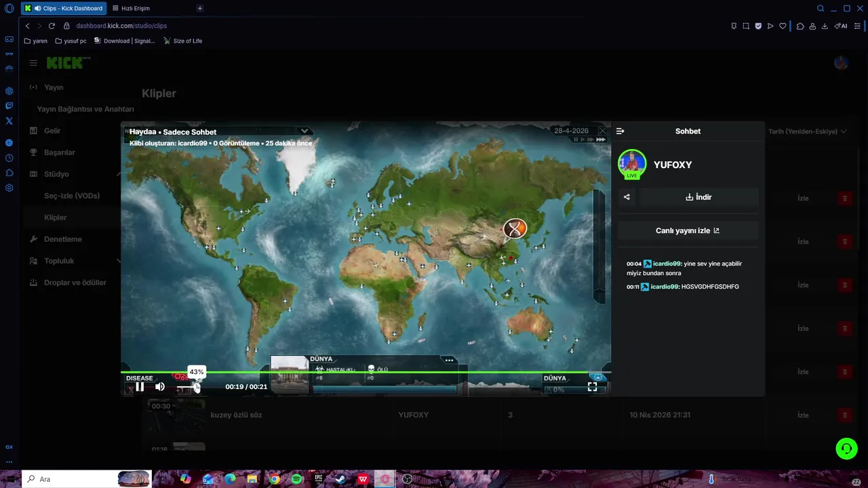Screen dimensions: 868x488
Task: Open Canlı yayını izle link
Action: coord(688,230)
